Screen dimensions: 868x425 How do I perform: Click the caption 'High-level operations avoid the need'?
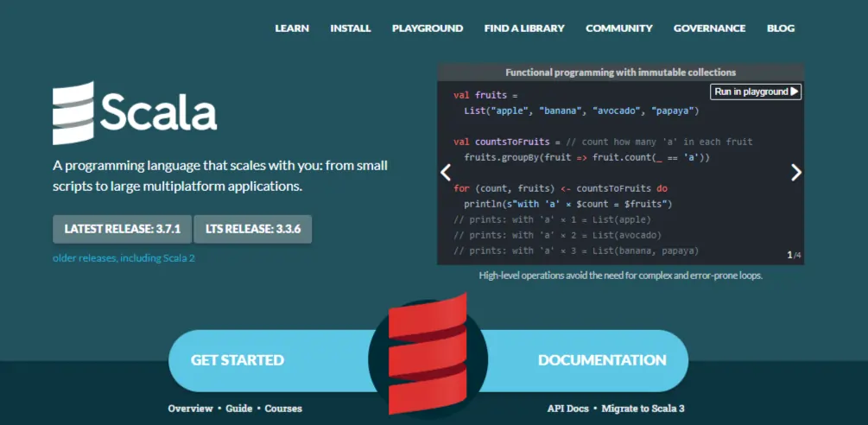(620, 276)
